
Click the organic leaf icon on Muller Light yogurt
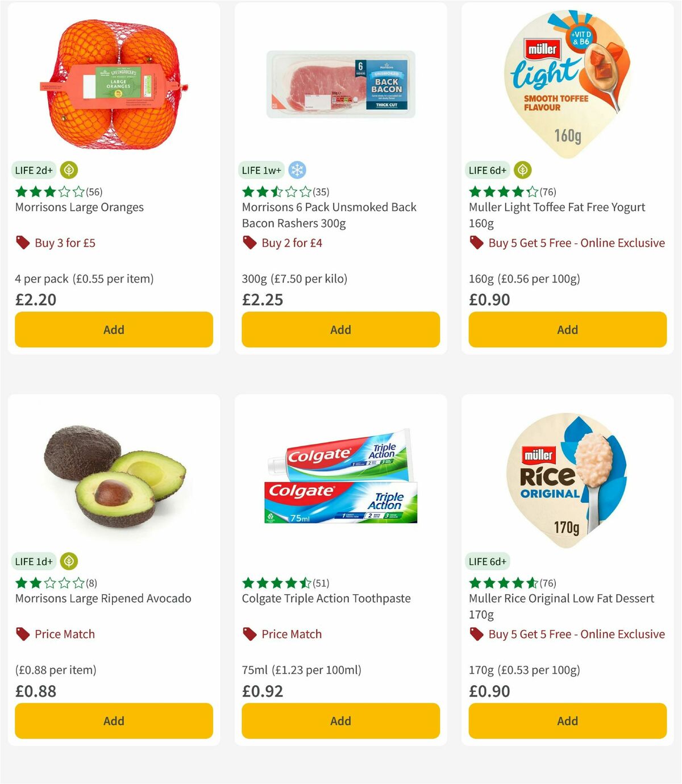point(522,170)
